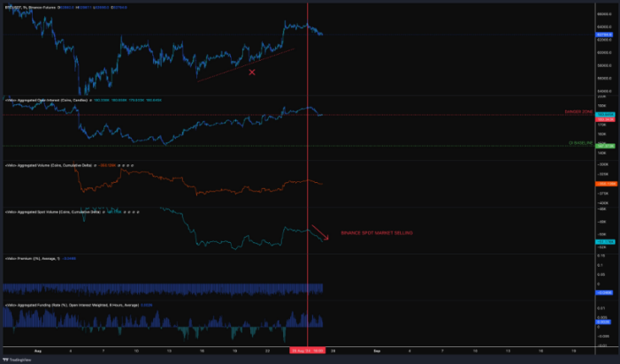This screenshot has width=620, height=364.
Task: Click the orange Aggregated Volume value tag on axis
Action: [606, 182]
